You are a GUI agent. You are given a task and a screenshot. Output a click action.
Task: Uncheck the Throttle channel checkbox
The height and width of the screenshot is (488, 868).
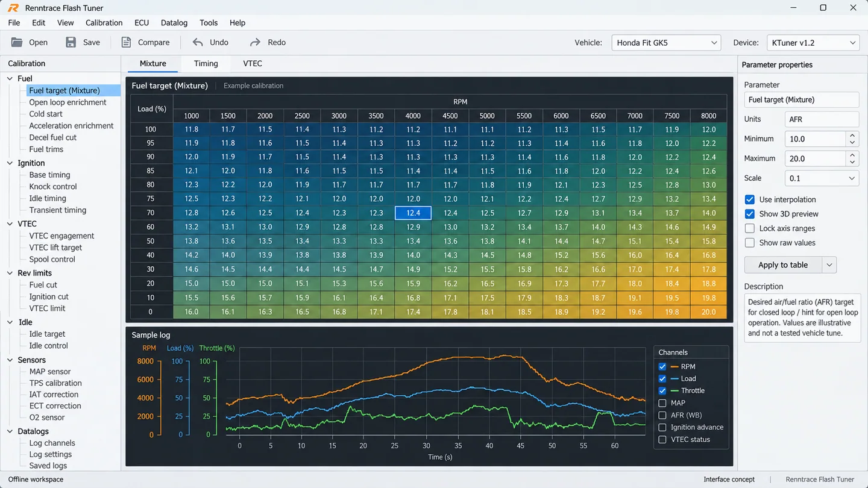coord(662,390)
